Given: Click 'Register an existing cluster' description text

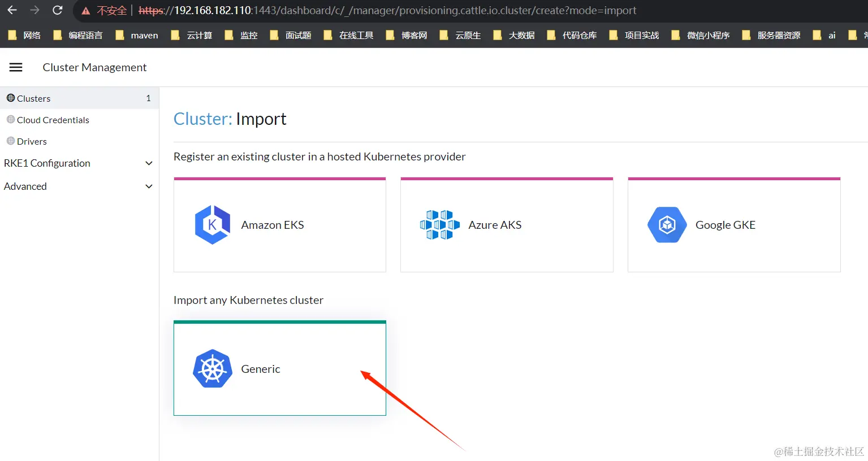Looking at the screenshot, I should coord(319,156).
